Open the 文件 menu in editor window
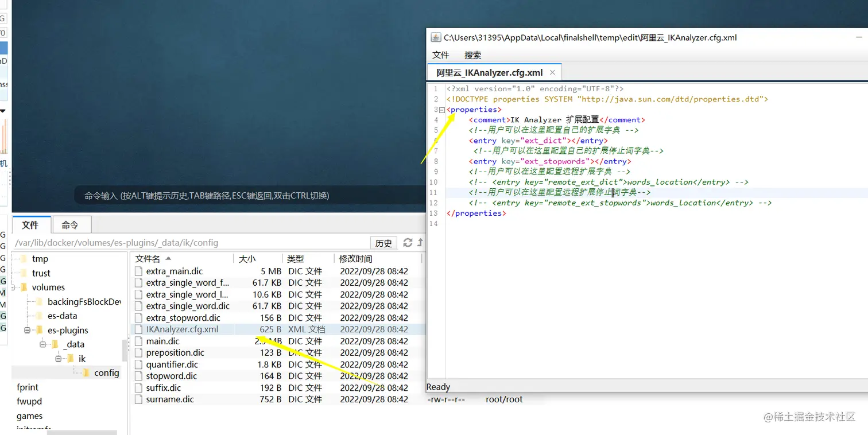The width and height of the screenshot is (868, 435). [x=440, y=55]
